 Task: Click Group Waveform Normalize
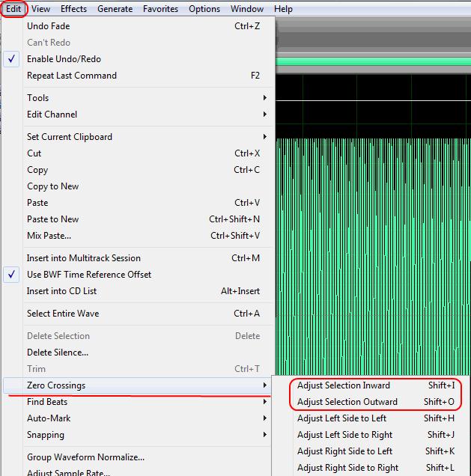[85, 457]
